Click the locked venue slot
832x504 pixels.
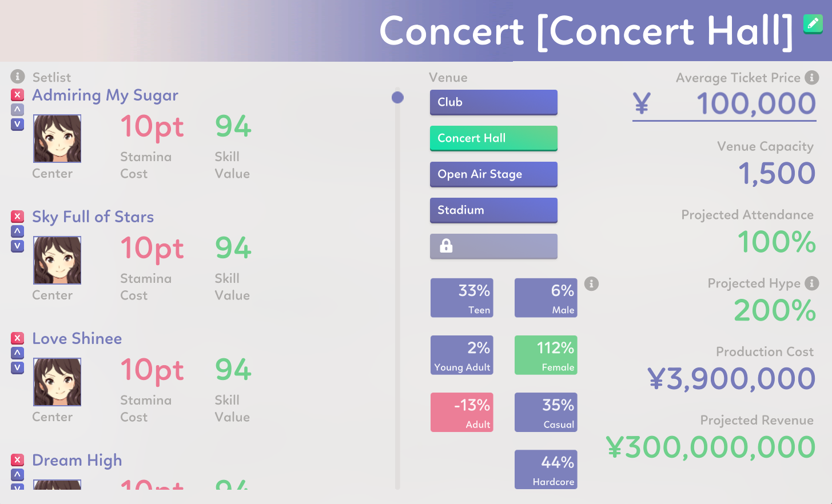point(493,246)
